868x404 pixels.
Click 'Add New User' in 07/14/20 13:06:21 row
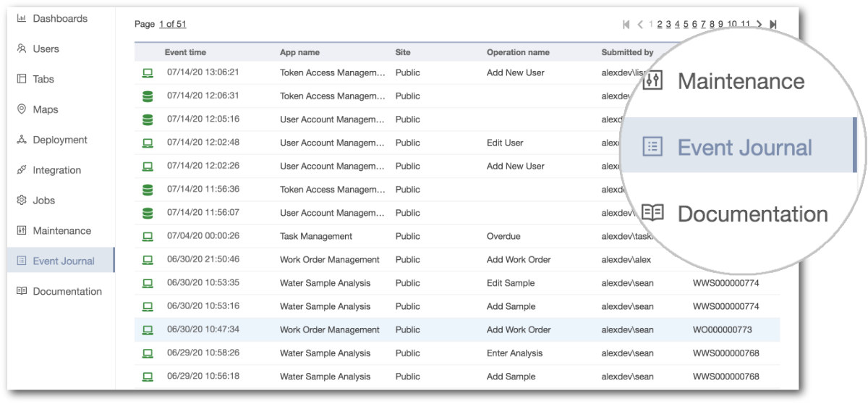click(516, 72)
